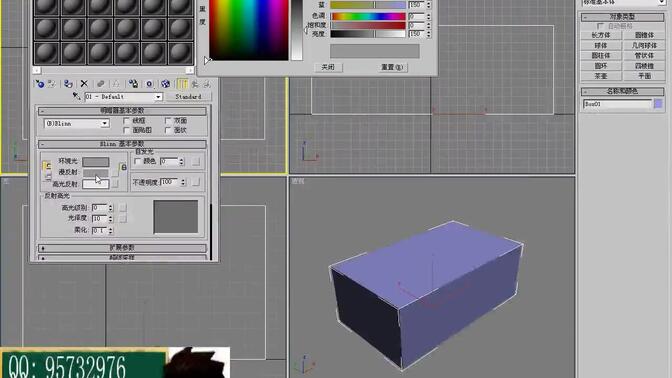
Task: Click the Make Material Copy icon
Action: (100, 84)
